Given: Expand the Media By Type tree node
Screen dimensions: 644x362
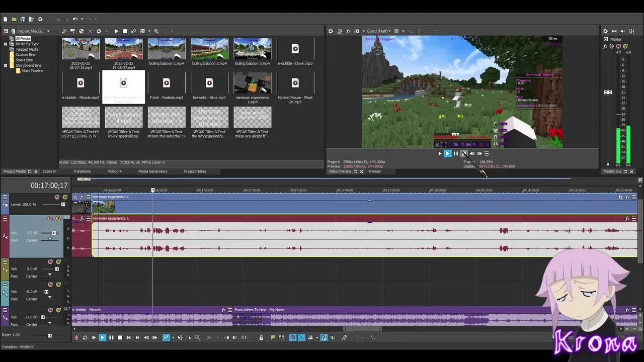Looking at the screenshot, I should (6, 44).
